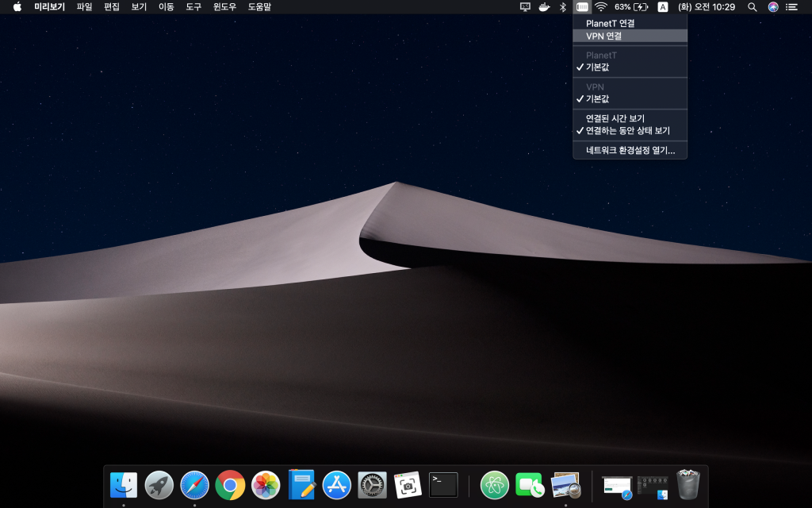The width and height of the screenshot is (812, 508).
Task: Open Safari compass icon in Dock
Action: pos(195,485)
